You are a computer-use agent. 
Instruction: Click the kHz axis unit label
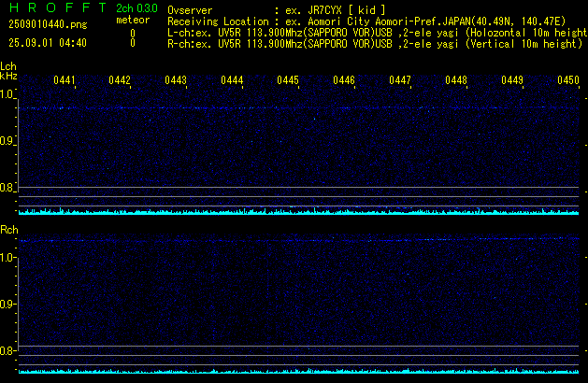click(x=8, y=76)
